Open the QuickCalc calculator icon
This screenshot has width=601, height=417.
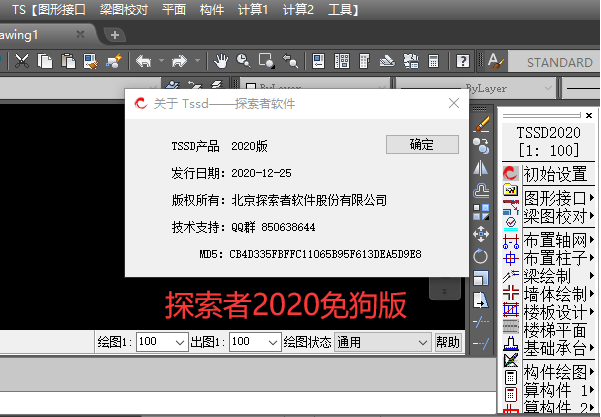[434, 61]
